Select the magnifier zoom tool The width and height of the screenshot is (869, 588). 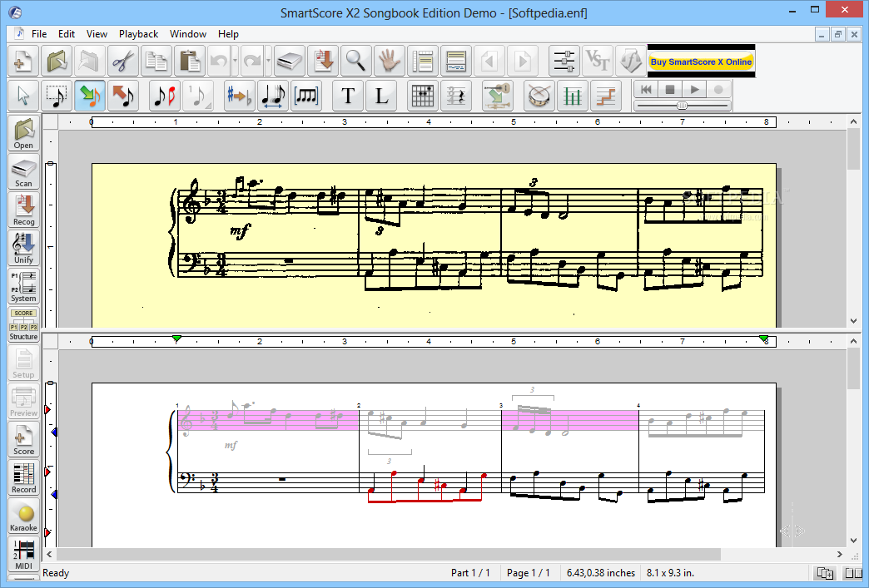355,61
